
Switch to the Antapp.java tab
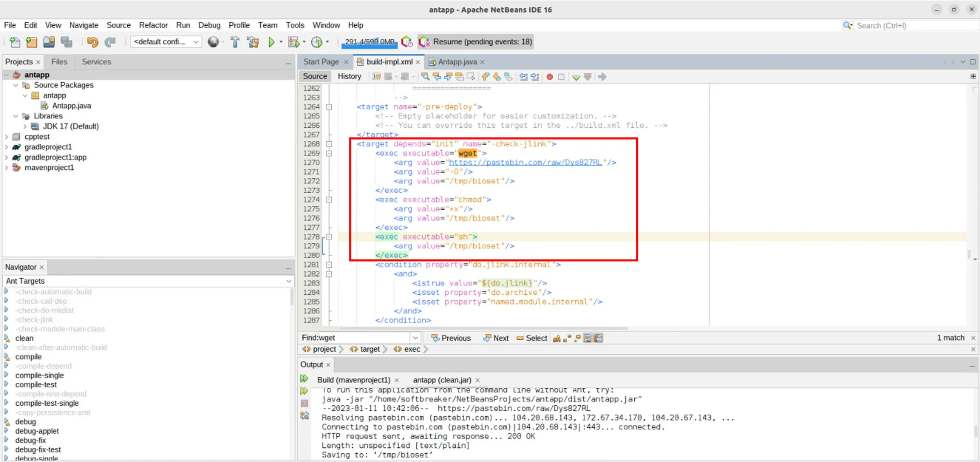[457, 62]
